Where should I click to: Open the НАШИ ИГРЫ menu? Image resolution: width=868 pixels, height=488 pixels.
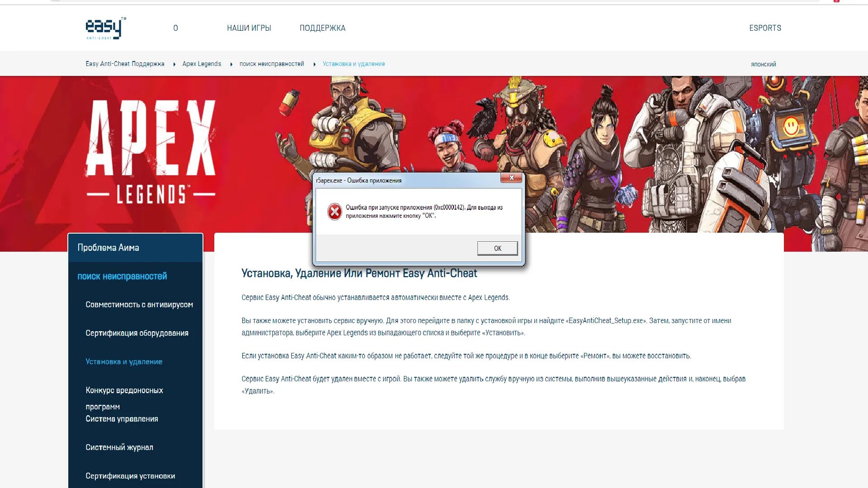pos(249,28)
